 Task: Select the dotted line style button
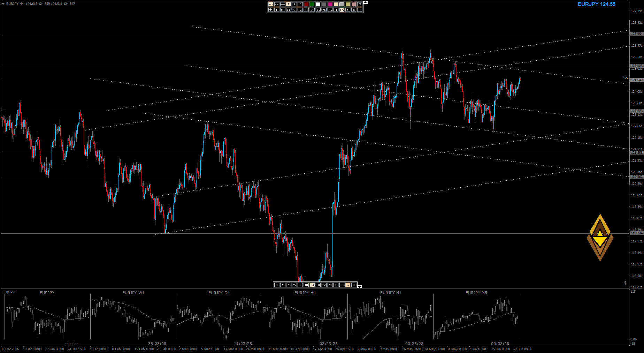coord(271,4)
